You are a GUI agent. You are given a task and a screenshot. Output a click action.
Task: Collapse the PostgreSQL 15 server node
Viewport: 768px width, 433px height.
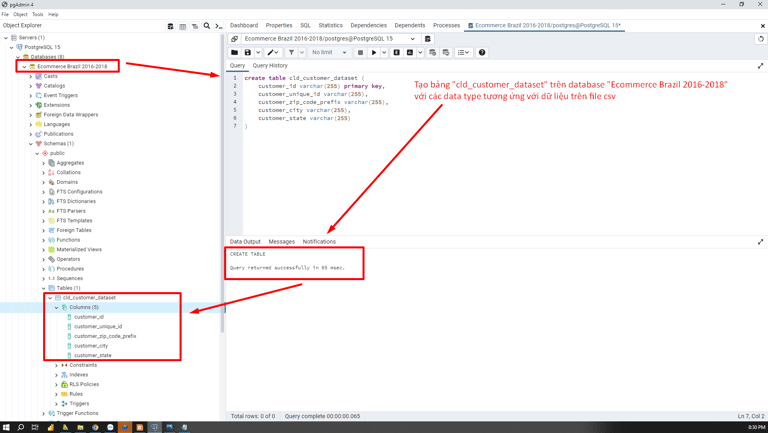[x=12, y=48]
